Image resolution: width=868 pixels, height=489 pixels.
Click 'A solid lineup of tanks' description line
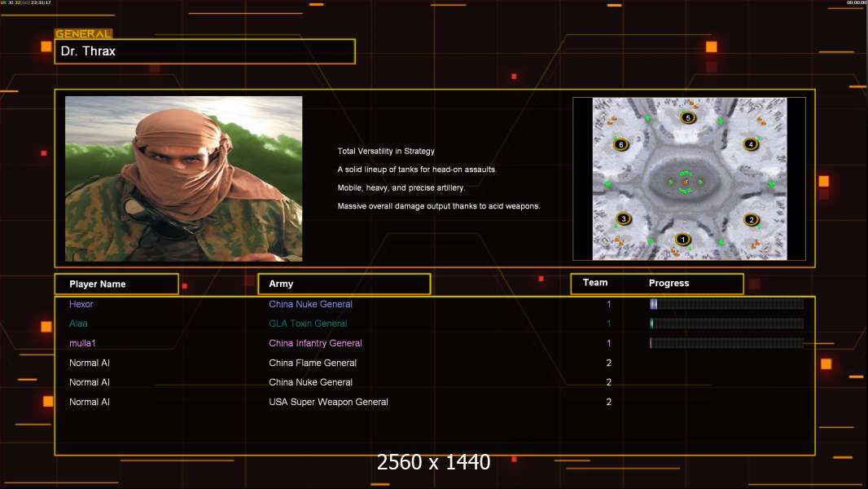pyautogui.click(x=417, y=170)
